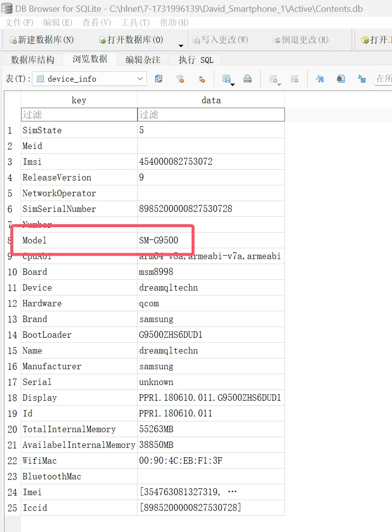The width and height of the screenshot is (392, 532).
Task: Click the binoculars find icon
Action: point(341,79)
